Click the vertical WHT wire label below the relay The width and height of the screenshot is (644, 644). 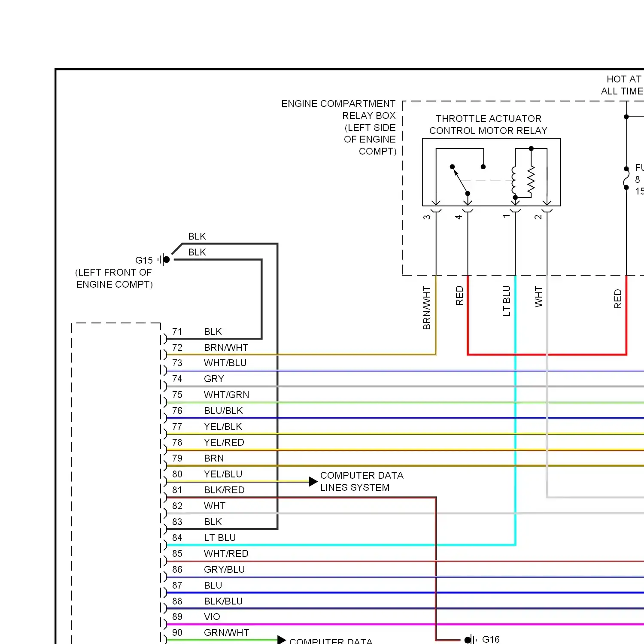pos(538,297)
